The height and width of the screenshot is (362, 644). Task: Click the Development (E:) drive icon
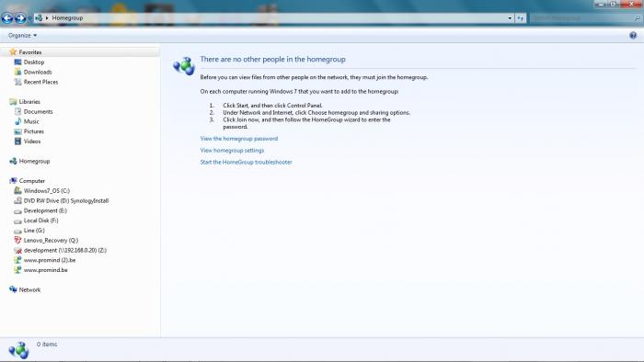click(17, 210)
